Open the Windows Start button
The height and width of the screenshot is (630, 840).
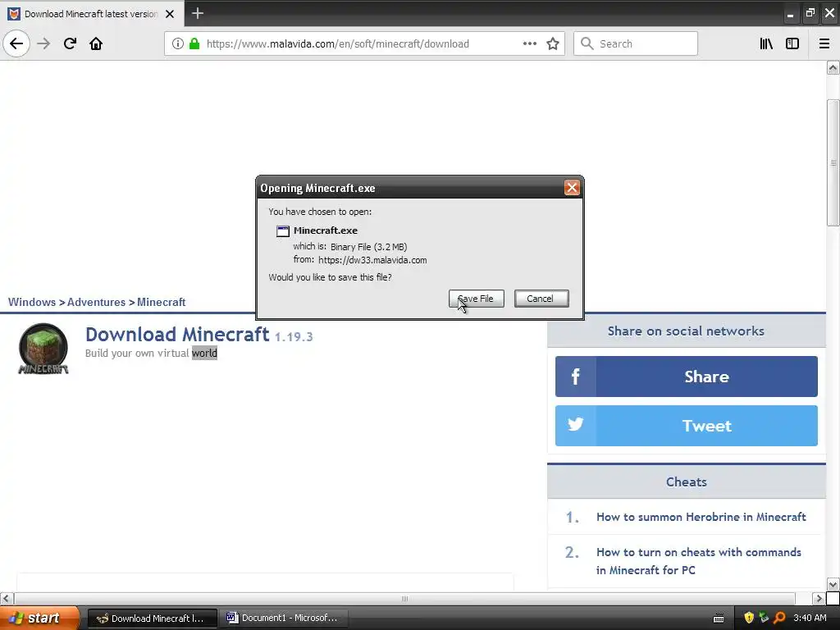pos(39,619)
